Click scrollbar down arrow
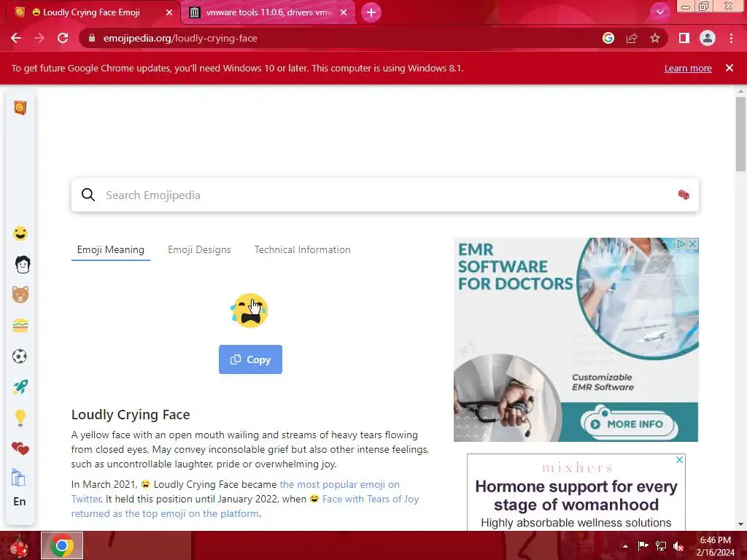 tap(740, 524)
